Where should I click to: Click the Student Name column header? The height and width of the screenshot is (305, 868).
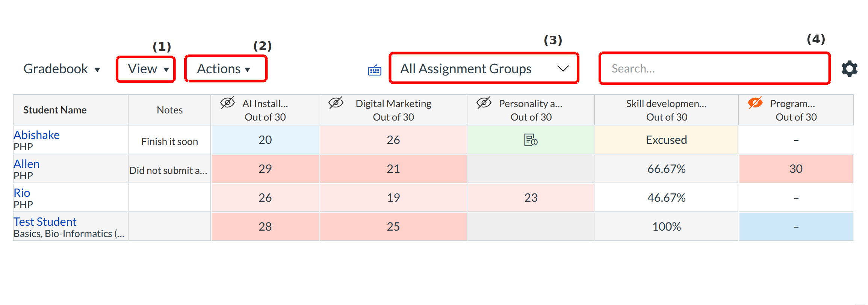tap(55, 110)
